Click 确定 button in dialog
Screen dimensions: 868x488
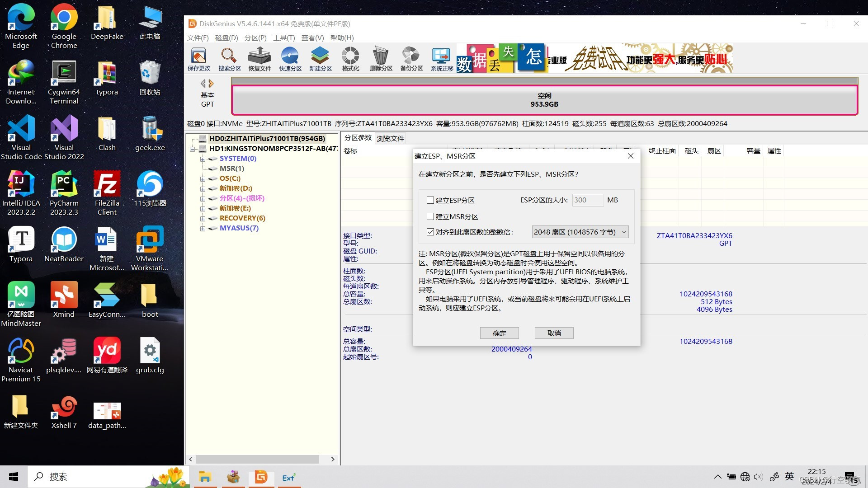499,333
